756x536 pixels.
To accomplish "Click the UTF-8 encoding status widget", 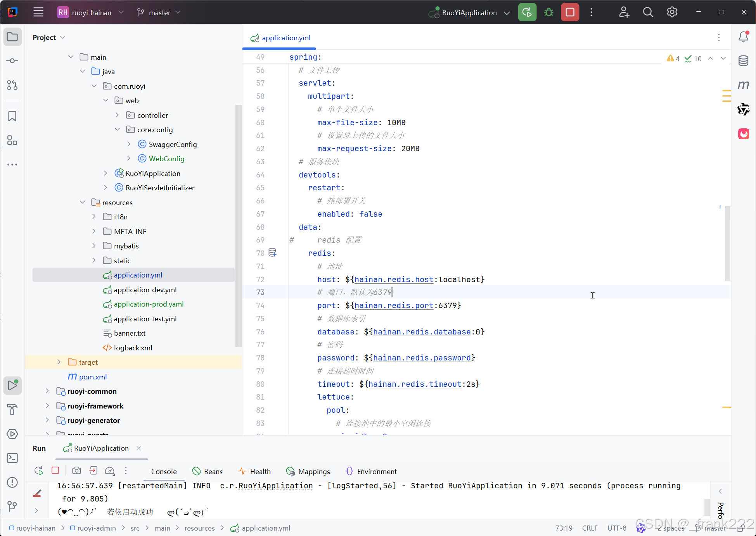I will (617, 528).
